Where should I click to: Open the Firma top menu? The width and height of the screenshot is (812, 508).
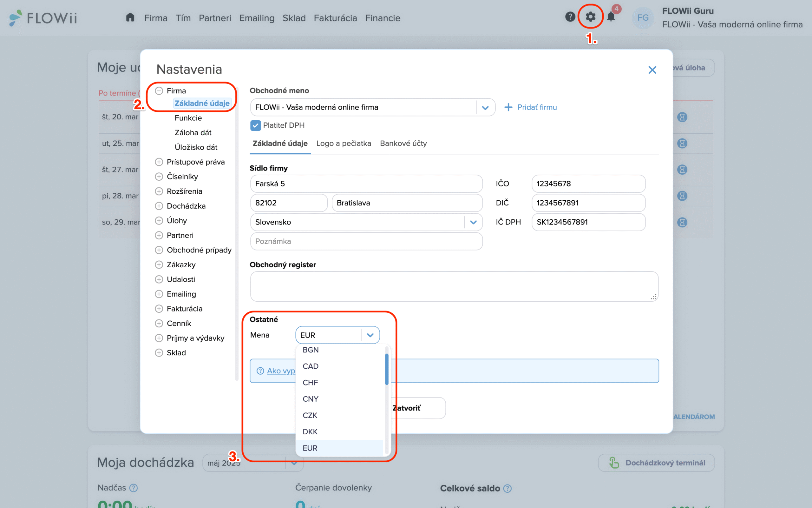click(156, 18)
